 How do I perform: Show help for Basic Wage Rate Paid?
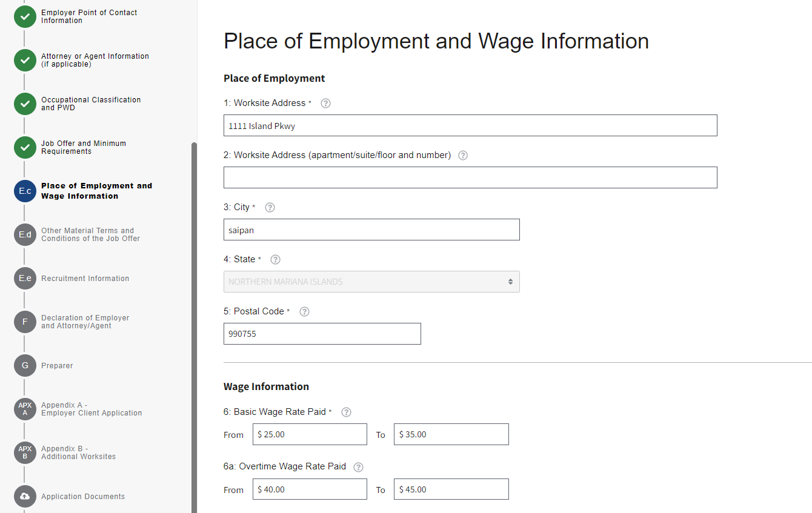click(x=346, y=412)
